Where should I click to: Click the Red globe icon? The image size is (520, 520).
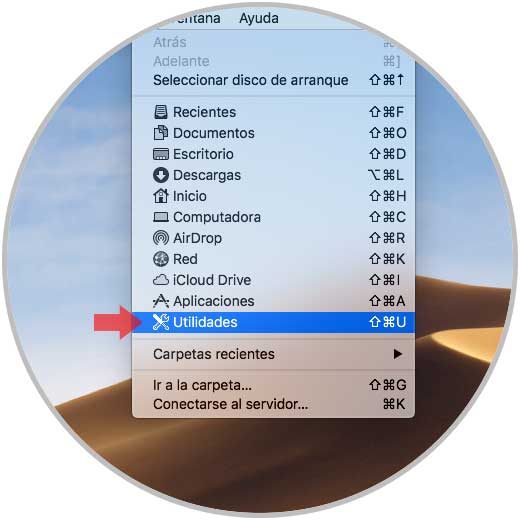[161, 259]
